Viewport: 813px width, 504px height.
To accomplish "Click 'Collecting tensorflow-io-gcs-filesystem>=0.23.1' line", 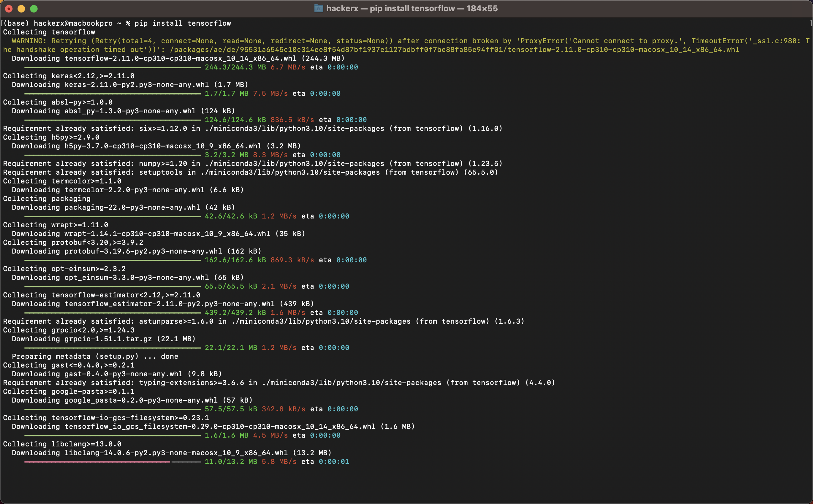I will point(106,418).
